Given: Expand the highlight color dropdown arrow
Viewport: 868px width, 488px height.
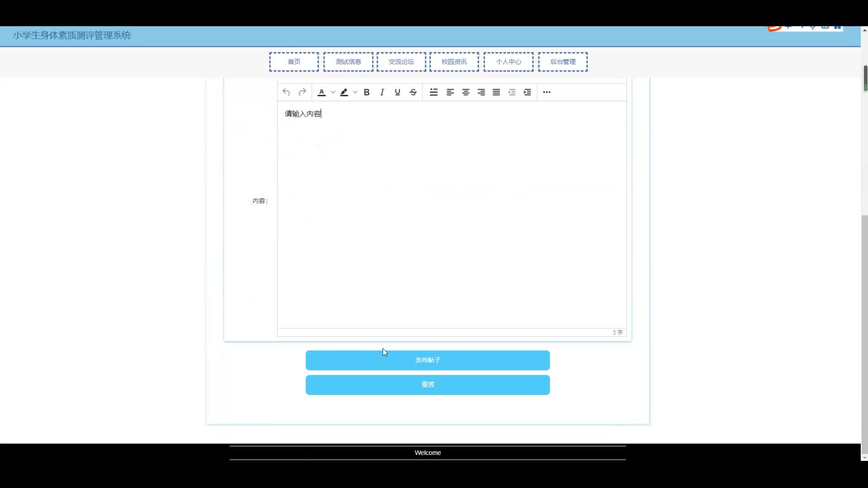Looking at the screenshot, I should [x=355, y=92].
